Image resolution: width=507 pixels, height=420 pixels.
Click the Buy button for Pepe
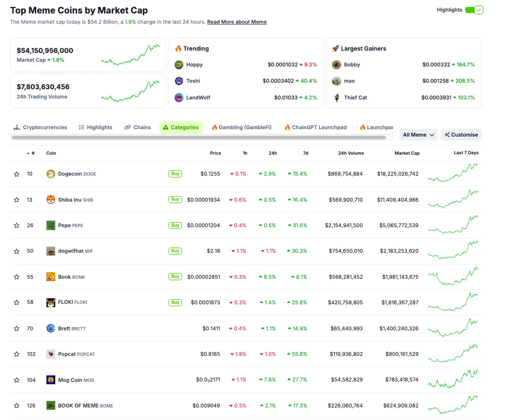click(175, 225)
